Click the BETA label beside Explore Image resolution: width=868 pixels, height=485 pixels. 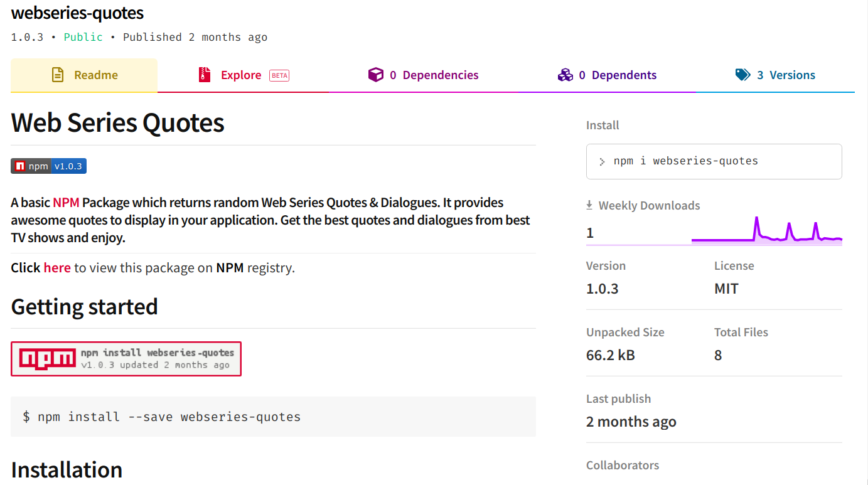pos(279,75)
